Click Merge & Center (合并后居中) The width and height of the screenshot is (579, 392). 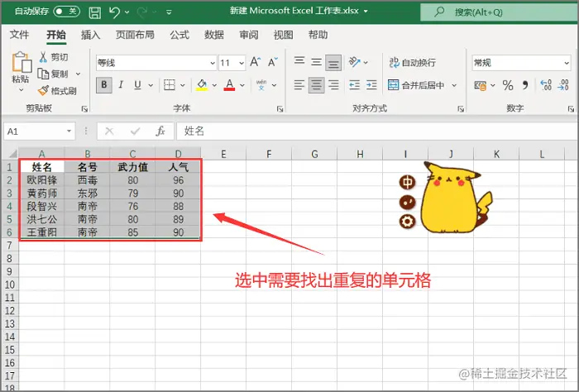pos(416,85)
